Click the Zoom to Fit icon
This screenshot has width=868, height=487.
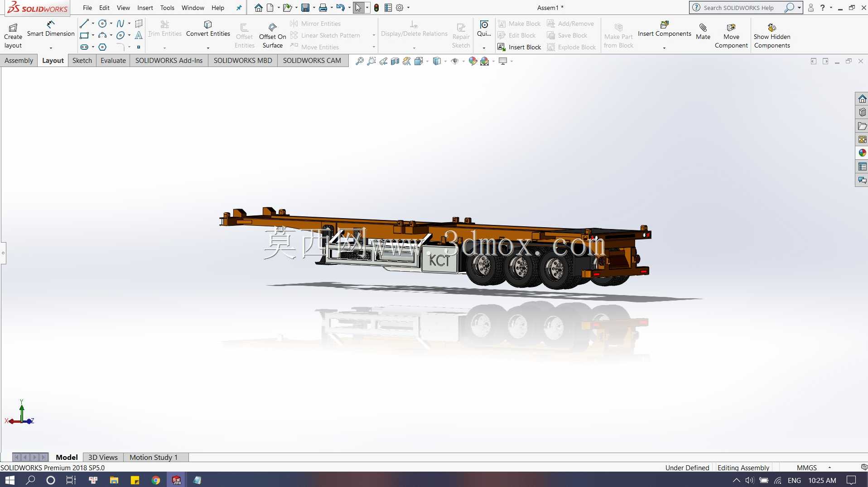(x=360, y=61)
